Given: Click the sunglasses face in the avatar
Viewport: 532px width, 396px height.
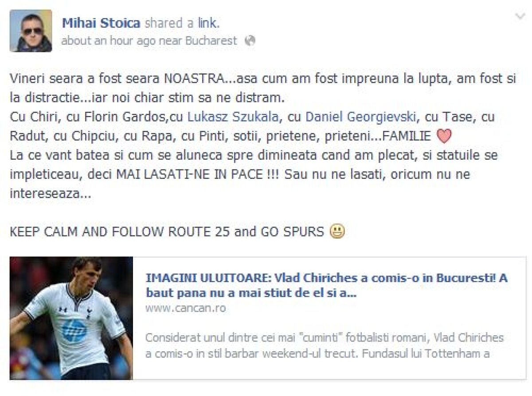Looking at the screenshot, I should 33,31.
